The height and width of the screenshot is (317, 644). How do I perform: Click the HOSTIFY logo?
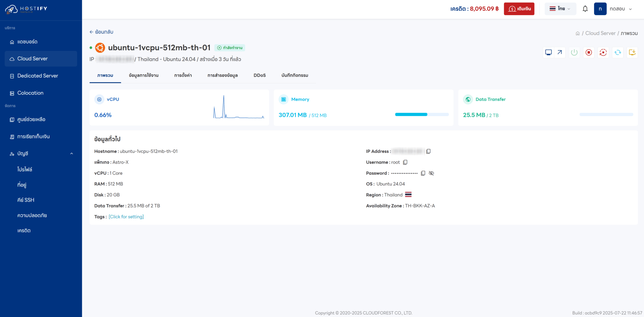click(26, 9)
